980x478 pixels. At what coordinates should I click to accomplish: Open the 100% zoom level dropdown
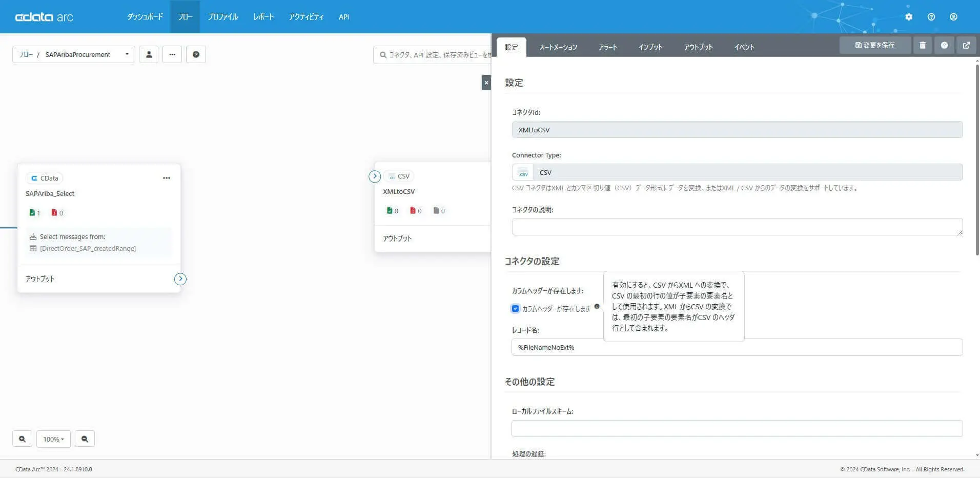click(x=53, y=439)
